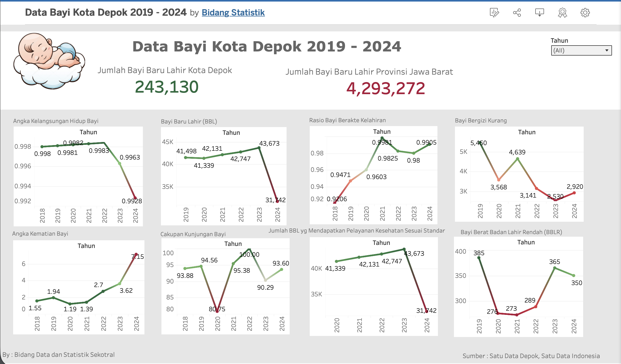Click the award ribbon badge icon
This screenshot has width=621, height=364.
[x=562, y=13]
